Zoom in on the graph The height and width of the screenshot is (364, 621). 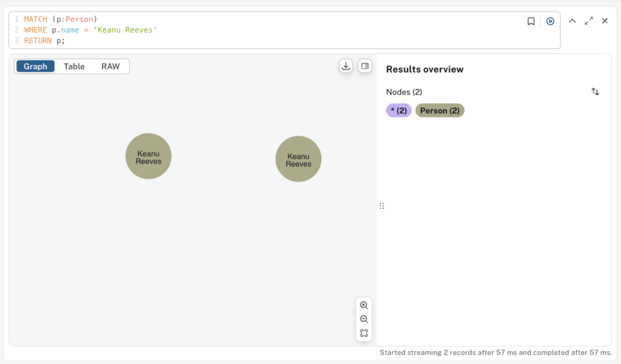click(x=364, y=305)
